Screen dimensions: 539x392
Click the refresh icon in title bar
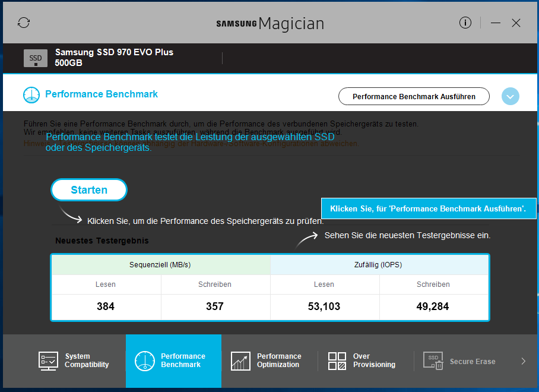24,23
